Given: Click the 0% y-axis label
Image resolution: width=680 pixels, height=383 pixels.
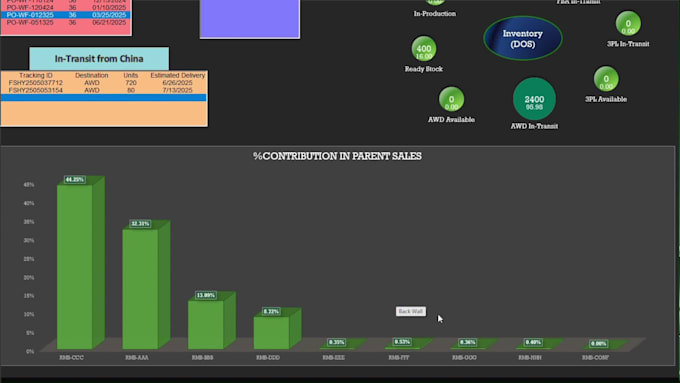Looking at the screenshot, I should click(x=30, y=351).
